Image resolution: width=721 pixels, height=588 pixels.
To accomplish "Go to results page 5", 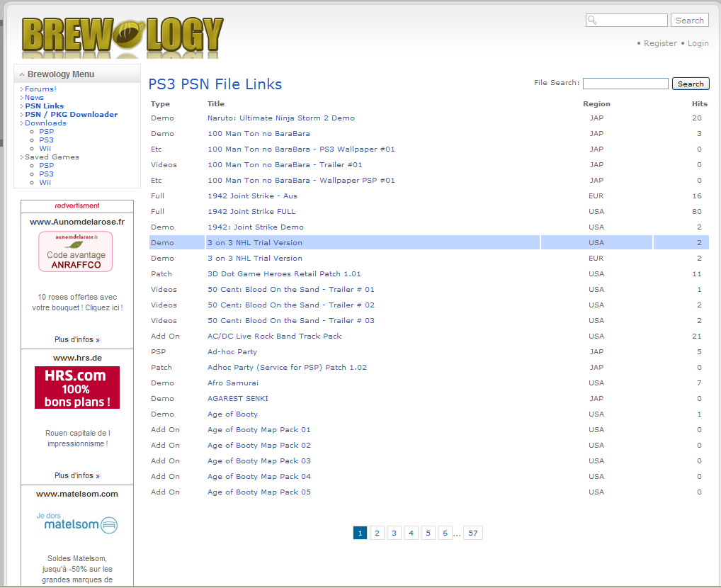I will tap(428, 533).
